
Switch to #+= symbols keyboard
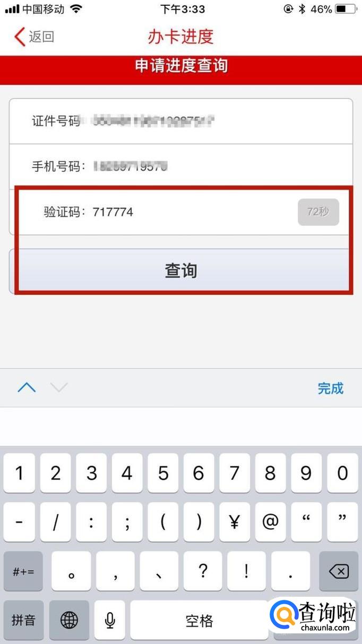tap(23, 572)
